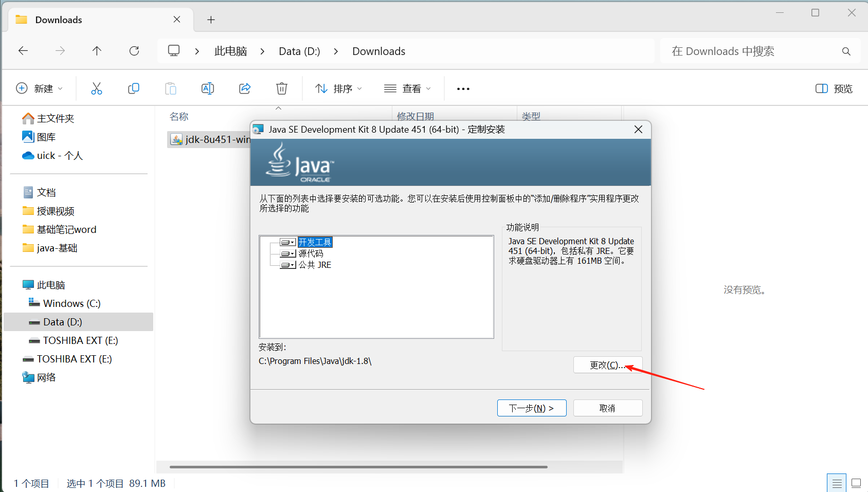This screenshot has height=492, width=868.
Task: Click the Refresh icon in the navigation bar
Action: tap(134, 51)
